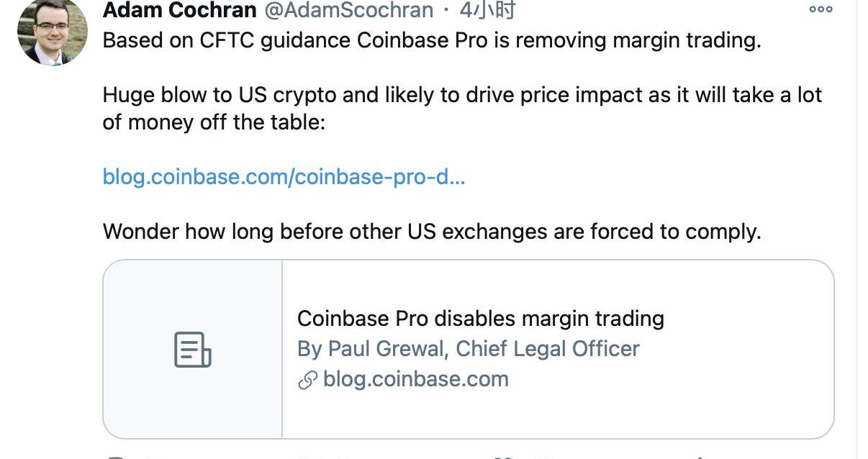
Task: Open the tweet's 4小时 timestamp
Action: pyautogui.click(x=488, y=9)
